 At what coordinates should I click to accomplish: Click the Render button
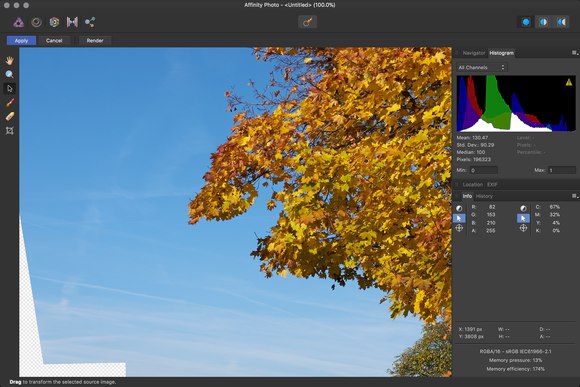pos(95,41)
